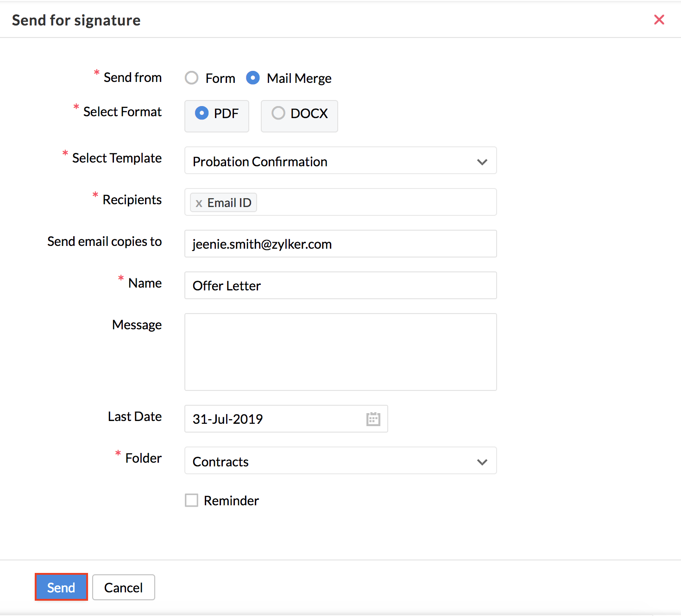
Task: Select Mail Merge as the send source
Action: [253, 78]
